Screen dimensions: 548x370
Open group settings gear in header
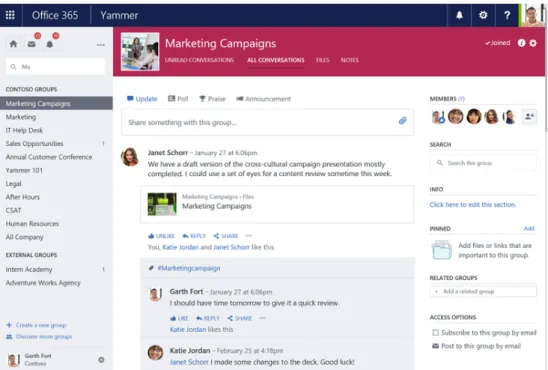point(533,43)
